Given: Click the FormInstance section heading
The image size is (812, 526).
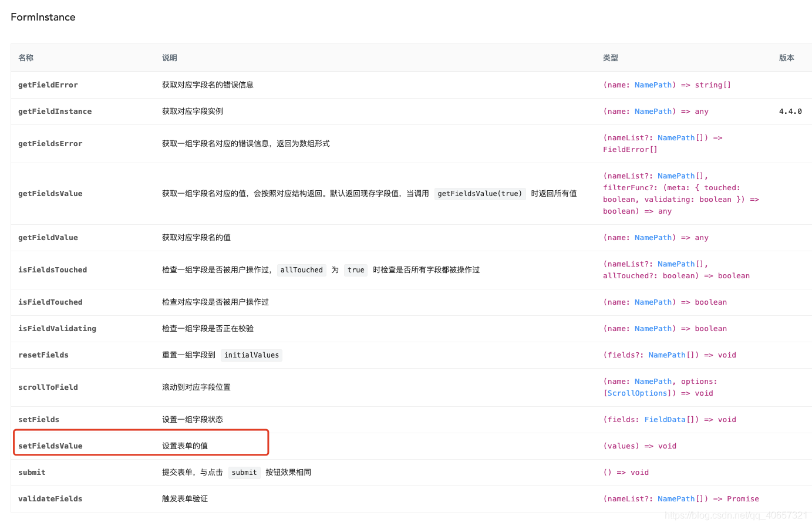Looking at the screenshot, I should 43,17.
